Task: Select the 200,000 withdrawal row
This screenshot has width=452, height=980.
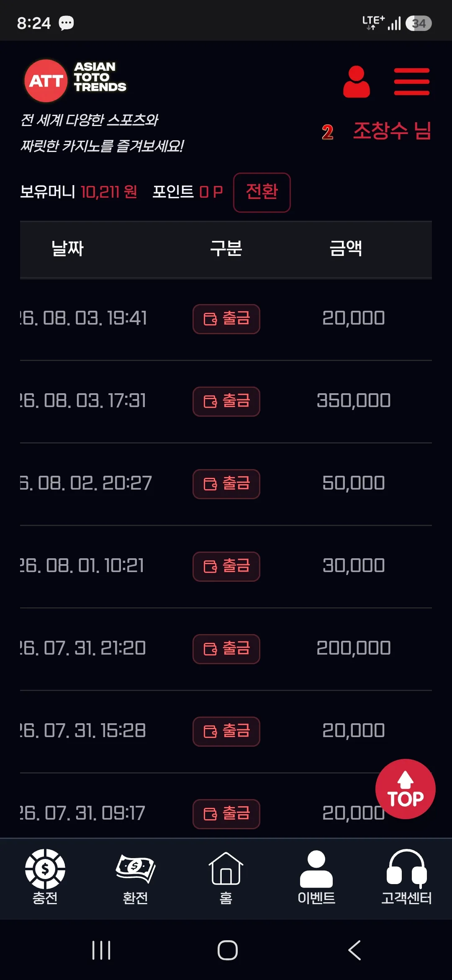Action: [x=226, y=649]
